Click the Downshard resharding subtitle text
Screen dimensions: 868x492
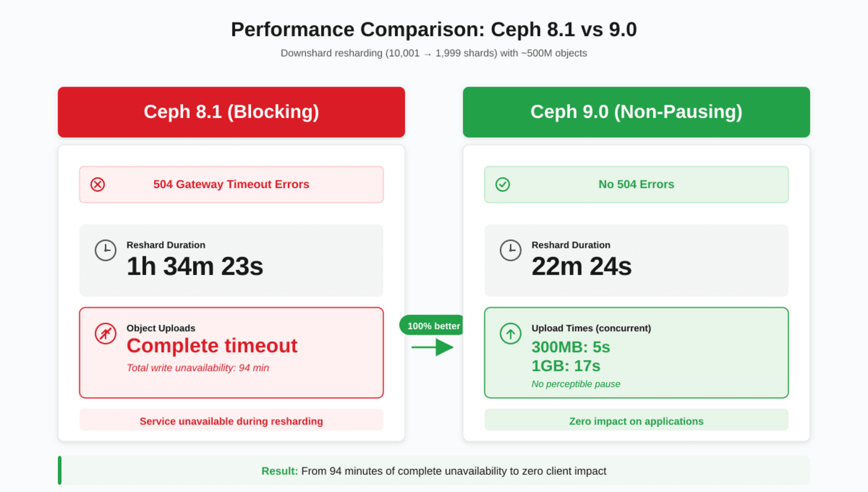pyautogui.click(x=434, y=53)
